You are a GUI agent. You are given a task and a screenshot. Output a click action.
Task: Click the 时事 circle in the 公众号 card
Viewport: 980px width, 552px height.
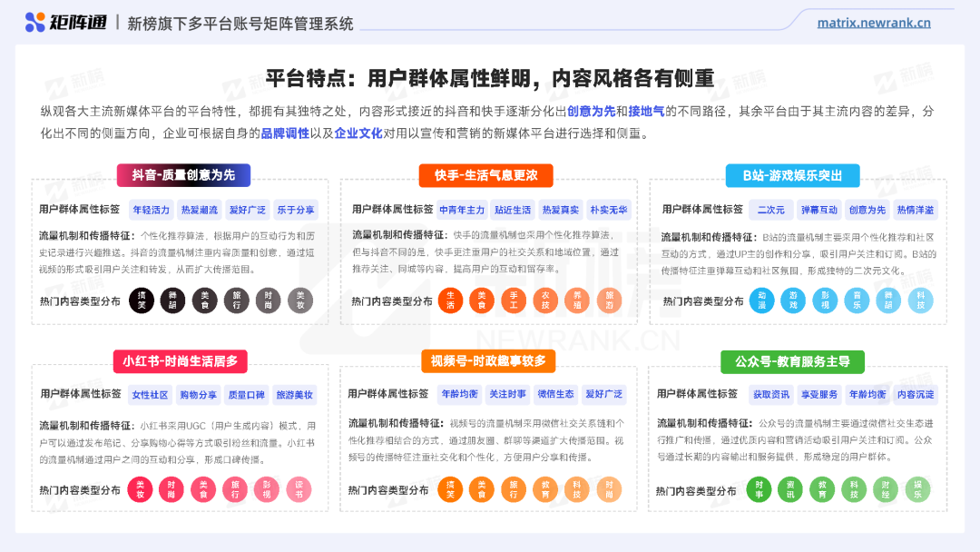(x=759, y=489)
